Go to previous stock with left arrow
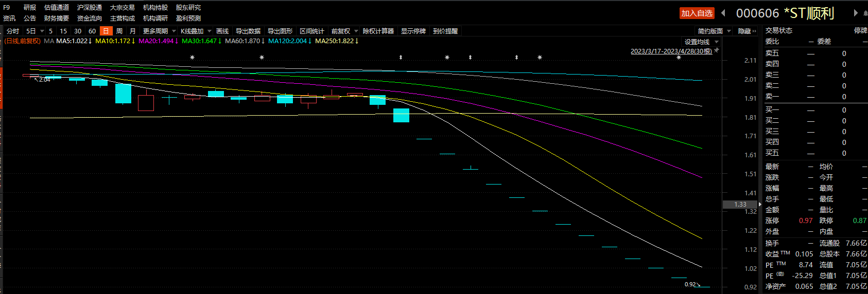 pos(723,13)
